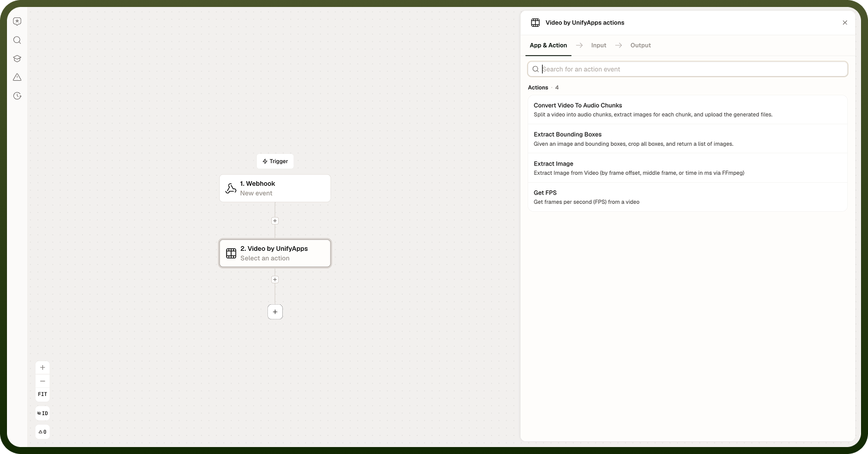The width and height of the screenshot is (868, 454).
Task: Switch to the Output tab
Action: [x=640, y=45]
